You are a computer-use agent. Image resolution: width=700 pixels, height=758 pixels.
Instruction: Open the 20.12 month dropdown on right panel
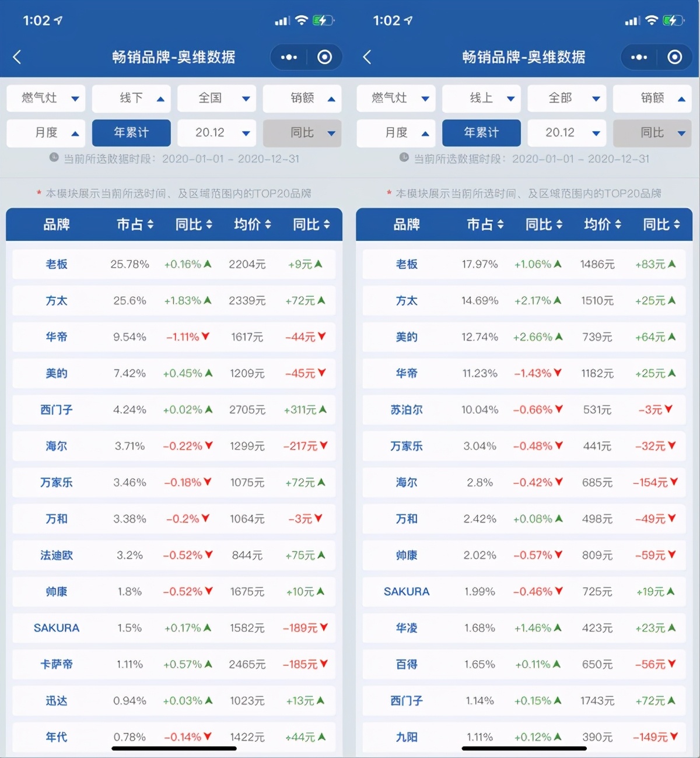[566, 133]
